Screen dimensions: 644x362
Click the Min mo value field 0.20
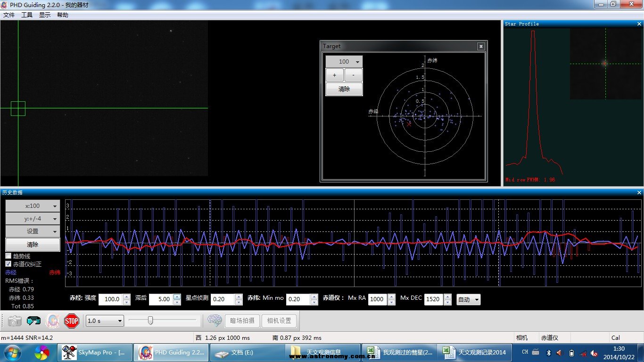[298, 299]
